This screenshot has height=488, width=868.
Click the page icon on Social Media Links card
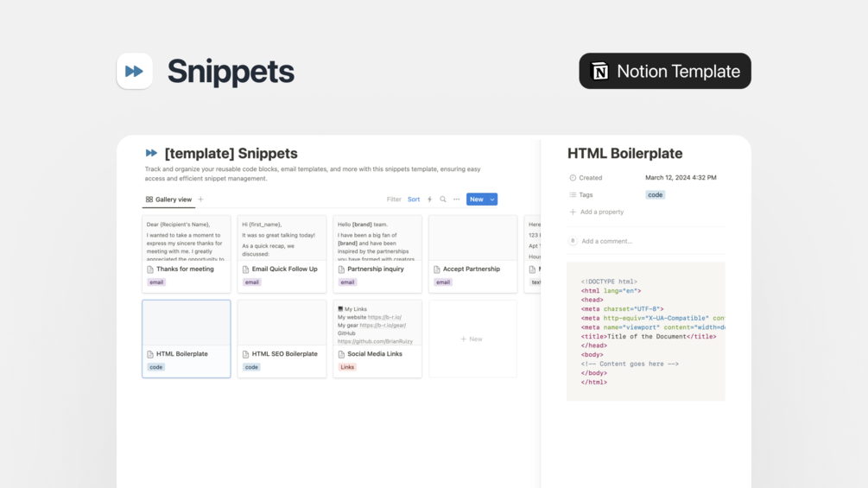click(x=341, y=354)
